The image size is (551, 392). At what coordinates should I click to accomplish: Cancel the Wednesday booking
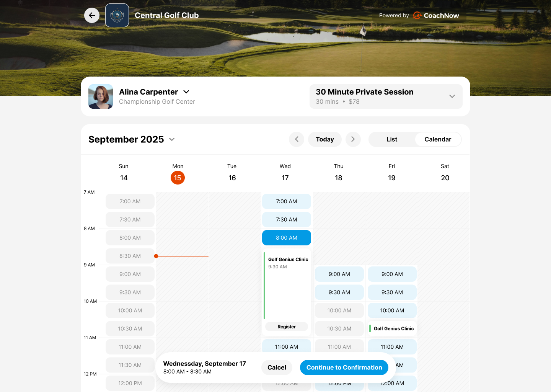click(x=277, y=367)
